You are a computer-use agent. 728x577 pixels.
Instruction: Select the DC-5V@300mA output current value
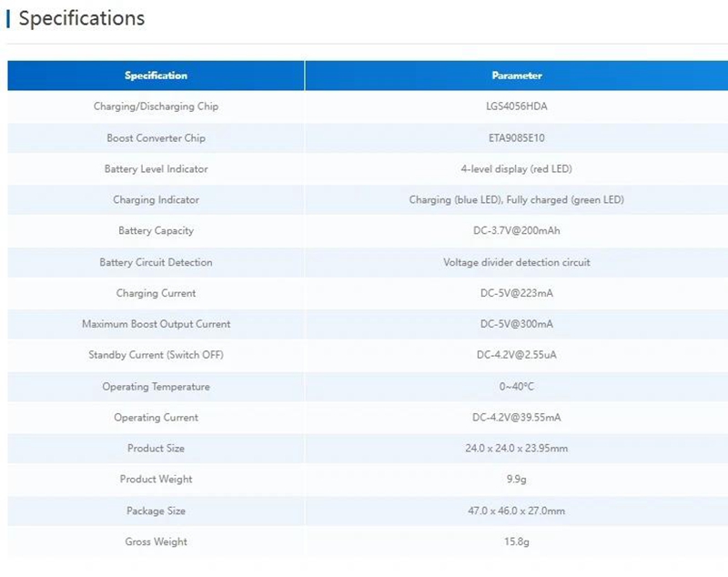[x=516, y=324]
